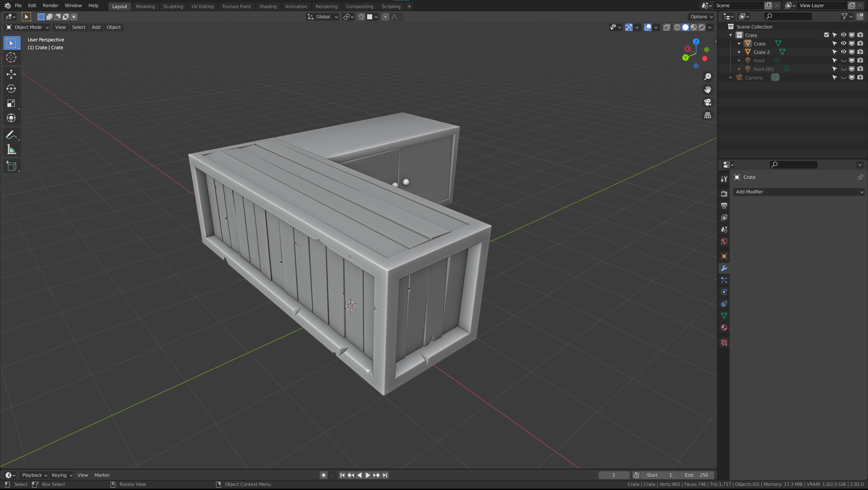Screen dimensions: 868x490
Task: Toggle X-ray display mode
Action: coord(667,27)
